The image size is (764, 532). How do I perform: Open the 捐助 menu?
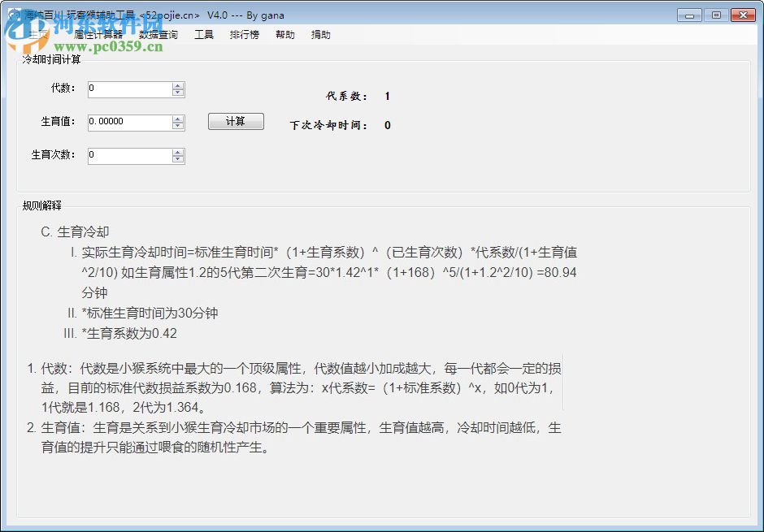(320, 34)
